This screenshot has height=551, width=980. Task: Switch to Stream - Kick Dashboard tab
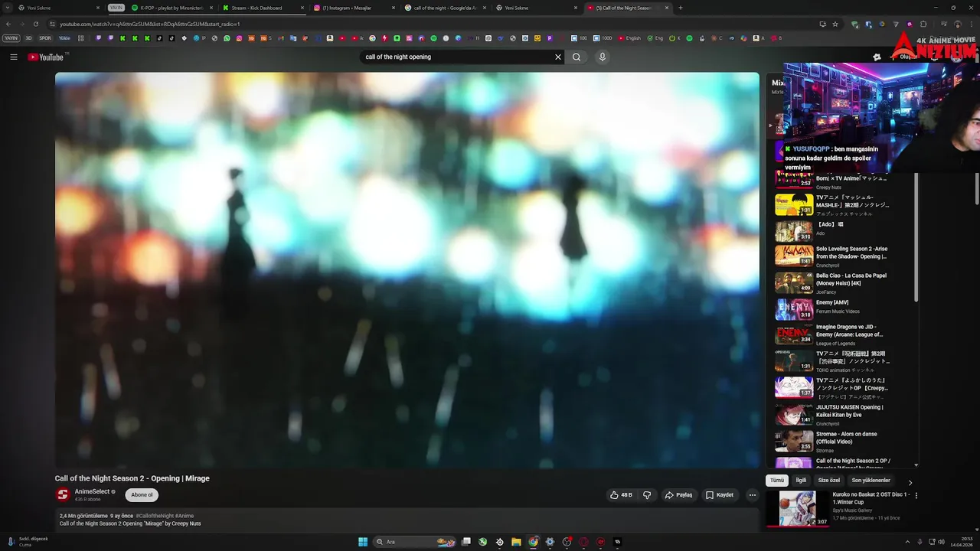pos(262,8)
